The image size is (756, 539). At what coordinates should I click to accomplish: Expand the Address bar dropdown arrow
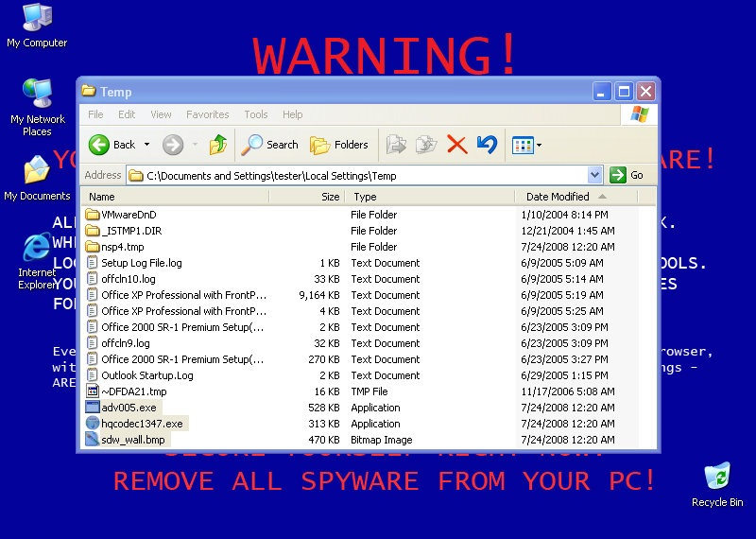[x=594, y=175]
